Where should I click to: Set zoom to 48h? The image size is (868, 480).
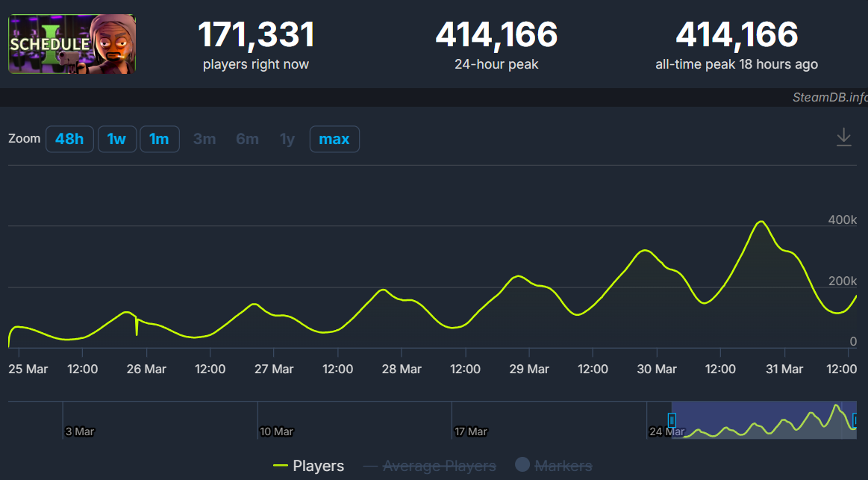pos(69,139)
